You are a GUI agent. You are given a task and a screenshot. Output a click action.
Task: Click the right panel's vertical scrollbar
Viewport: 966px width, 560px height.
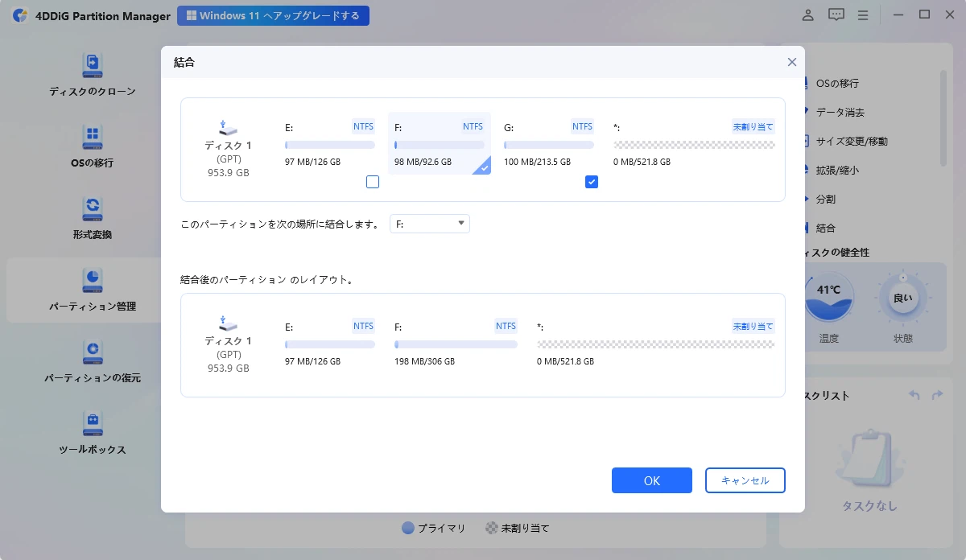click(943, 118)
